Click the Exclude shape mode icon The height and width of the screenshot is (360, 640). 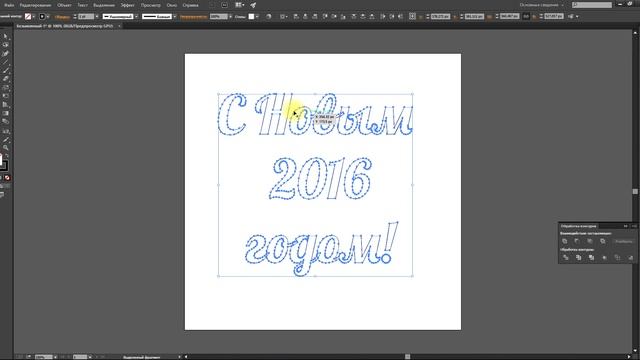tap(602, 241)
